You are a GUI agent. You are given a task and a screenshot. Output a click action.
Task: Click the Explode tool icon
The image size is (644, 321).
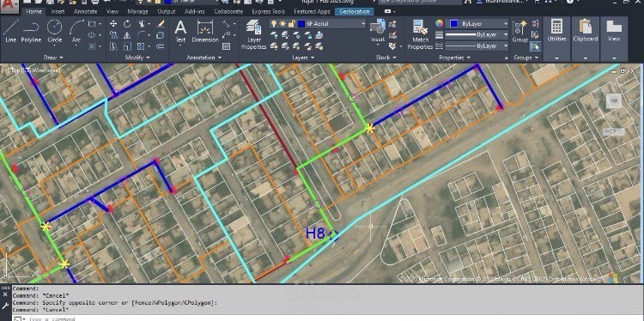pyautogui.click(x=161, y=35)
